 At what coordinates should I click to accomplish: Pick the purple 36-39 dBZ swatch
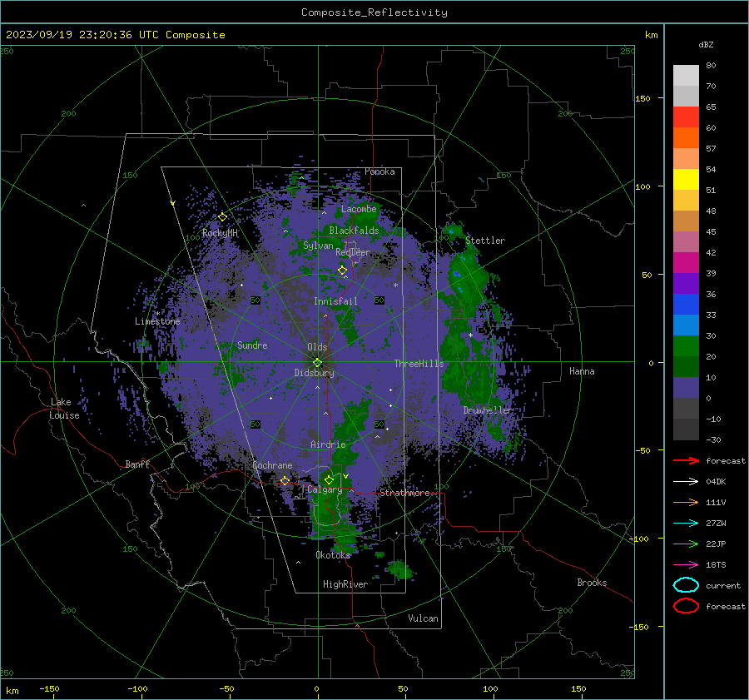686,284
